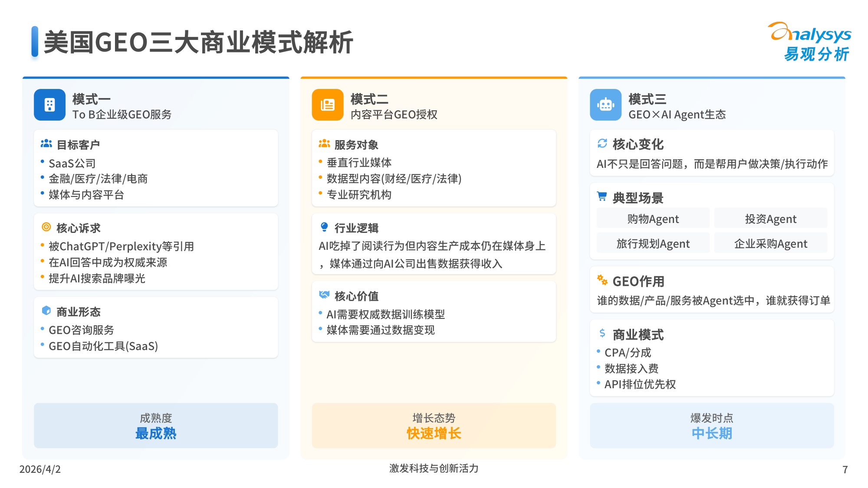Click the bullet 垂直行业媒体
The image size is (868, 488).
point(359,163)
